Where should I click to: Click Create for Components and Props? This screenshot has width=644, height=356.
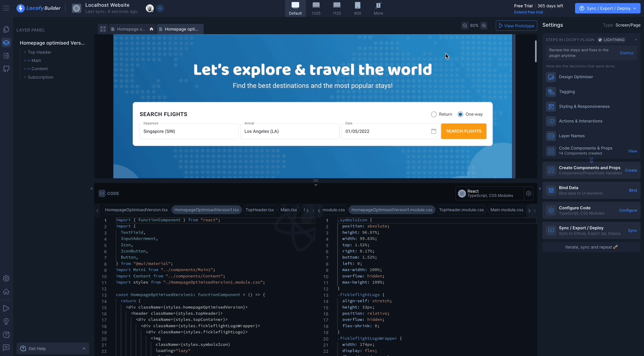[x=631, y=170]
